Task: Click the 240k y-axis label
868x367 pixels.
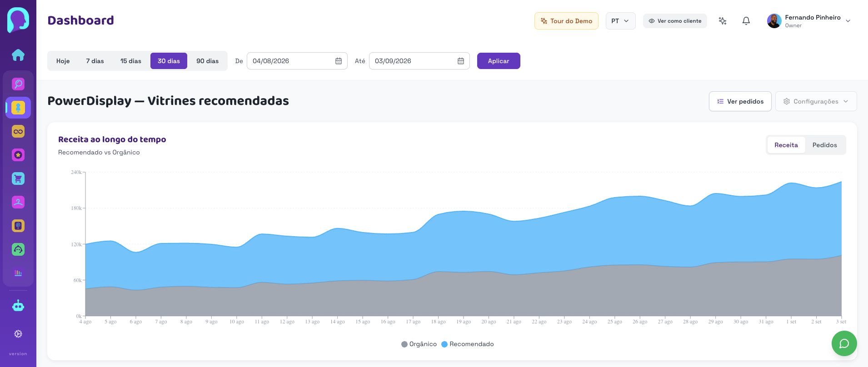Action: (x=76, y=172)
